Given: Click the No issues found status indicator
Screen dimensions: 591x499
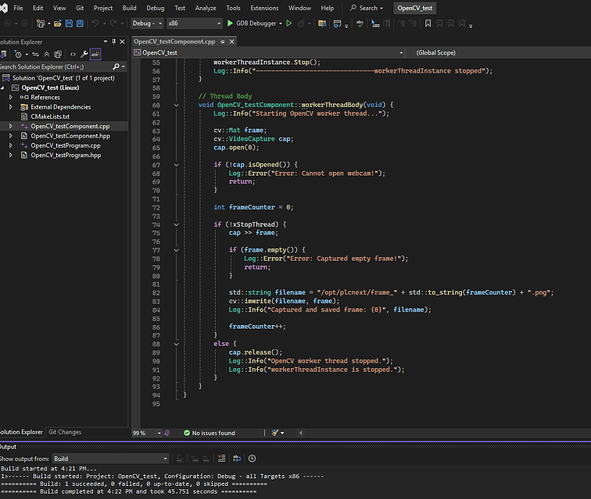Looking at the screenshot, I should coord(209,433).
